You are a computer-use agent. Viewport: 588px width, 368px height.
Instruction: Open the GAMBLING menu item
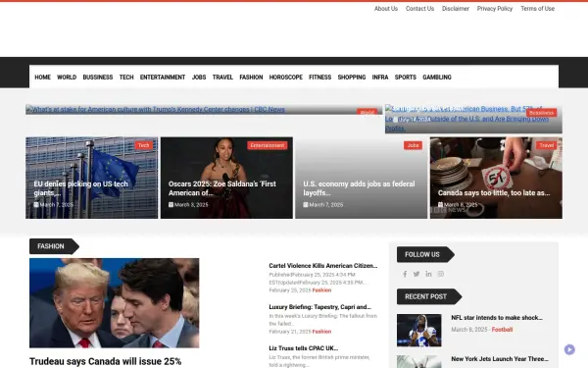[x=437, y=77]
